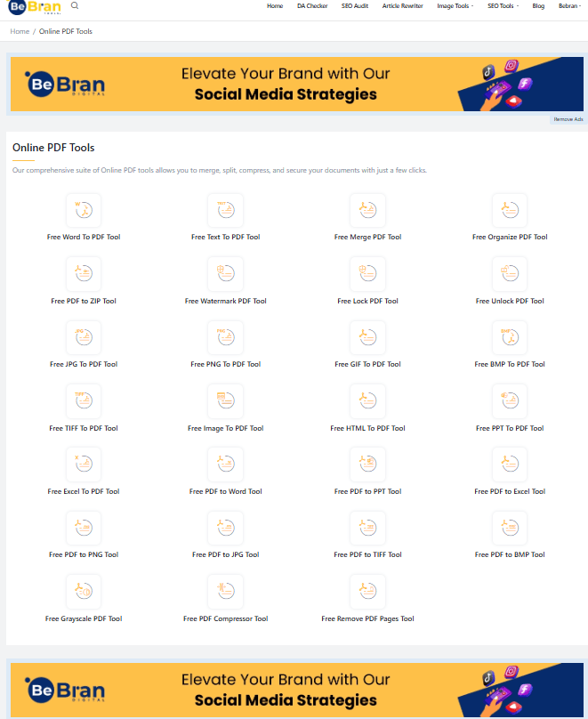Open the Free Watermark PDF Tool icon
Screen dimensions: 588x719
[x=225, y=274]
